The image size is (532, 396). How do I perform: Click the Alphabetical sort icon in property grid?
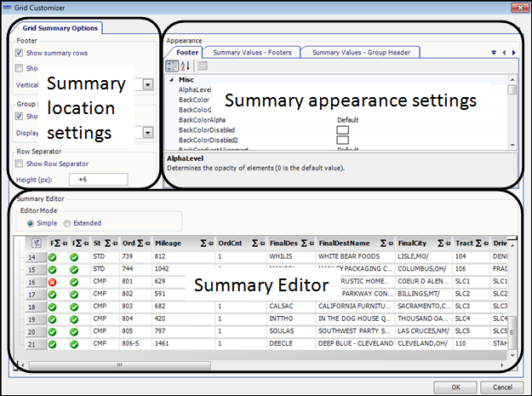coord(186,66)
